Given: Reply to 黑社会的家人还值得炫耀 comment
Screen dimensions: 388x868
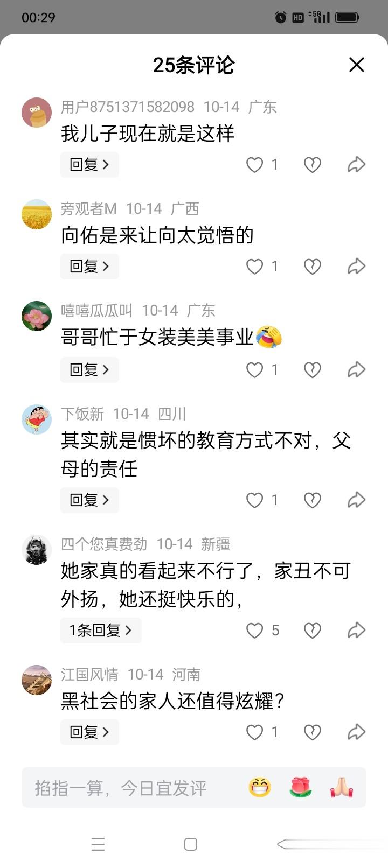Looking at the screenshot, I should [x=89, y=732].
